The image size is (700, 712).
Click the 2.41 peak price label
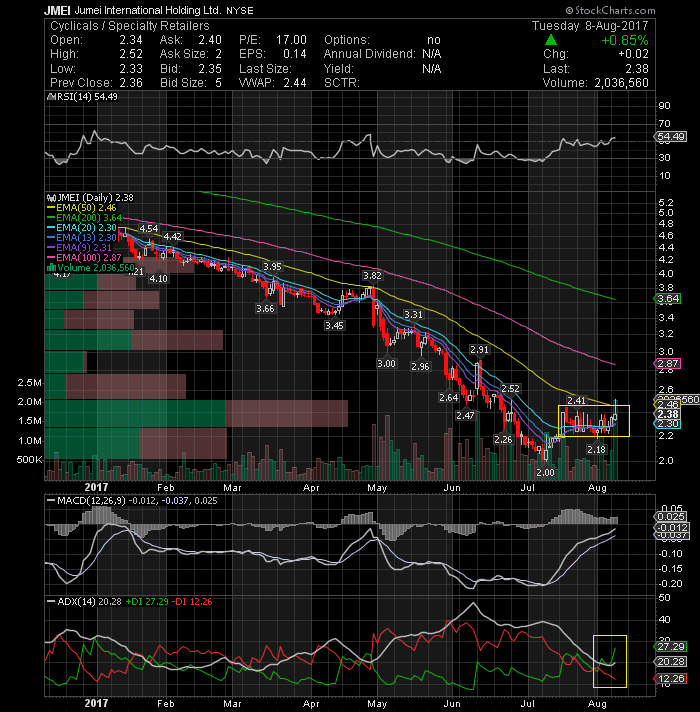(x=577, y=400)
